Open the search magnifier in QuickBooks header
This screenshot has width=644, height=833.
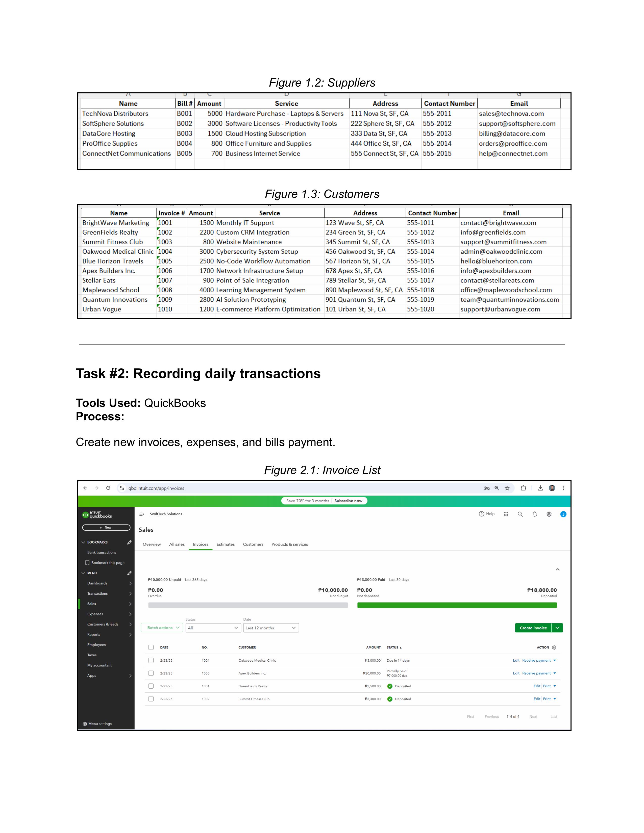click(x=520, y=514)
